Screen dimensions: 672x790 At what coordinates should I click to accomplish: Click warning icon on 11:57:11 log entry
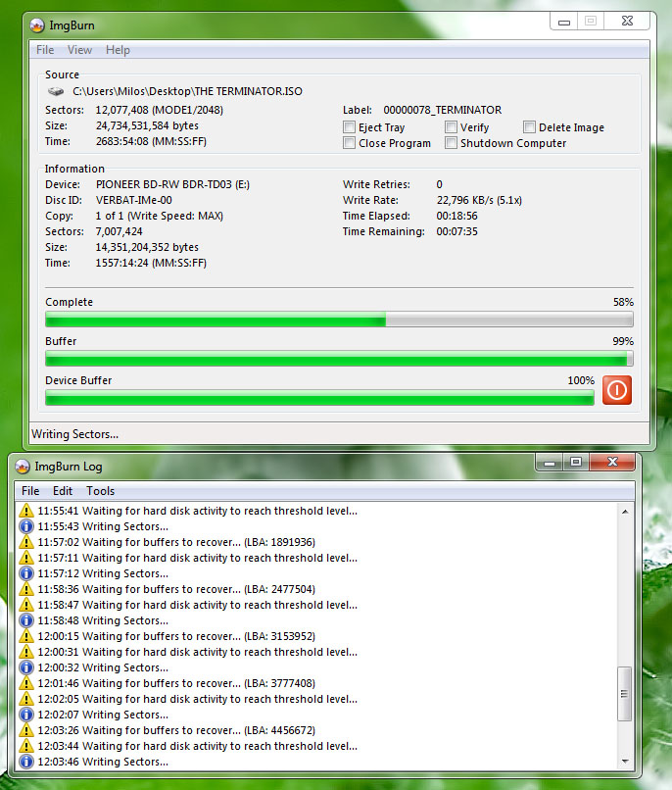(26, 558)
